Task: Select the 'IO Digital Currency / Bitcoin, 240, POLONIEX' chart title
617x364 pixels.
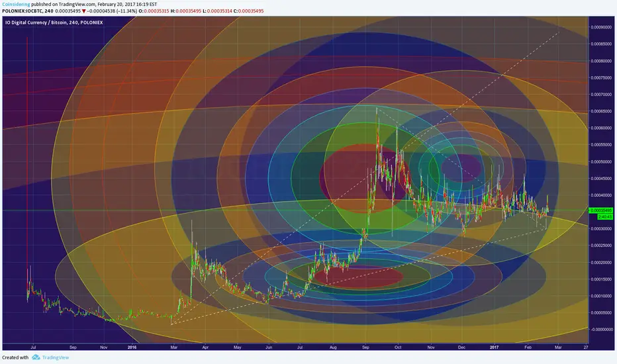Action: (54, 23)
